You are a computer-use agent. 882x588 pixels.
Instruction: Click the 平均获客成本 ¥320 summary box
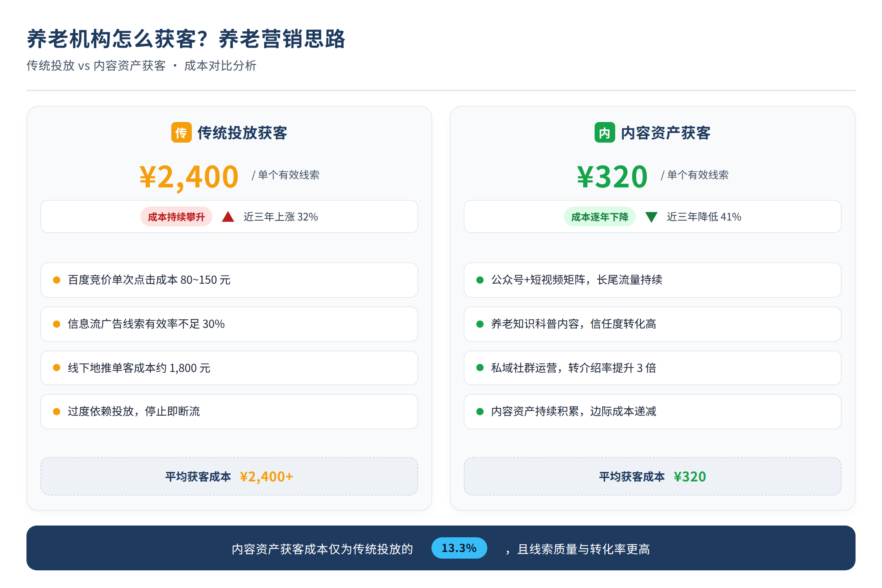pyautogui.click(x=653, y=476)
